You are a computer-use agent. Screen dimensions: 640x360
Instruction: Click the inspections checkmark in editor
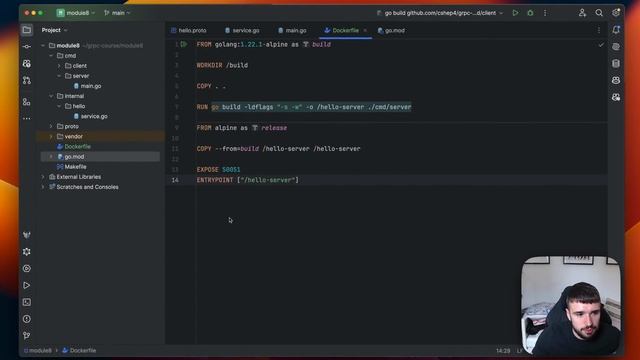click(601, 45)
